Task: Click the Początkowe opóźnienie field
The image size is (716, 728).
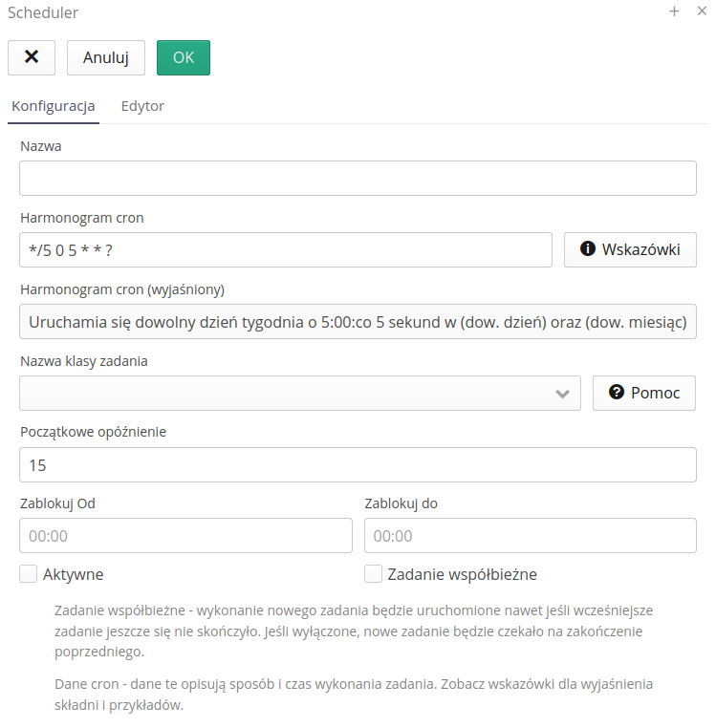Action: pos(358,465)
